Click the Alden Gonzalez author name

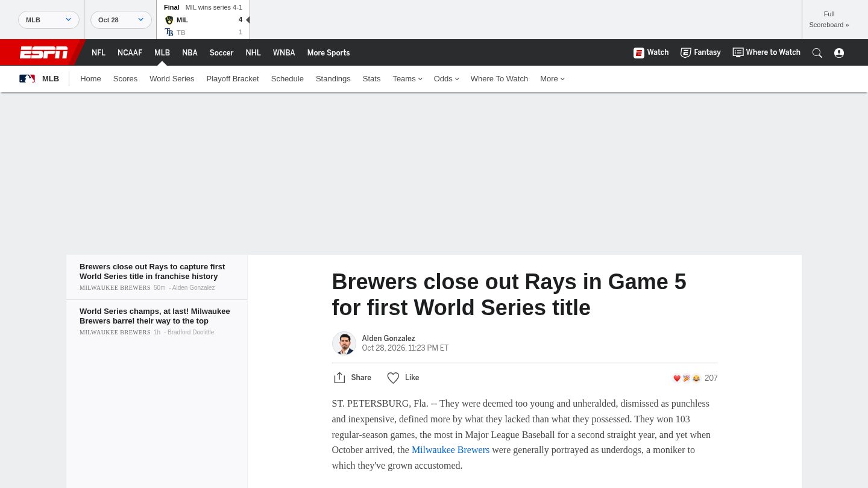[x=388, y=339]
